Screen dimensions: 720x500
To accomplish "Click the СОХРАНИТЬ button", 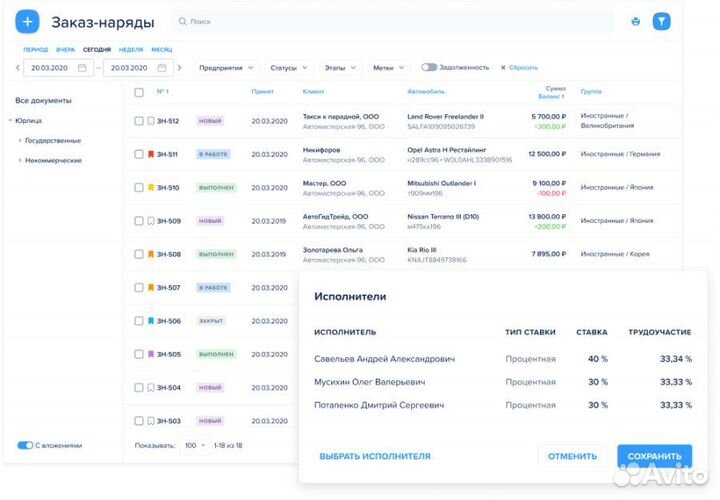I will click(654, 456).
